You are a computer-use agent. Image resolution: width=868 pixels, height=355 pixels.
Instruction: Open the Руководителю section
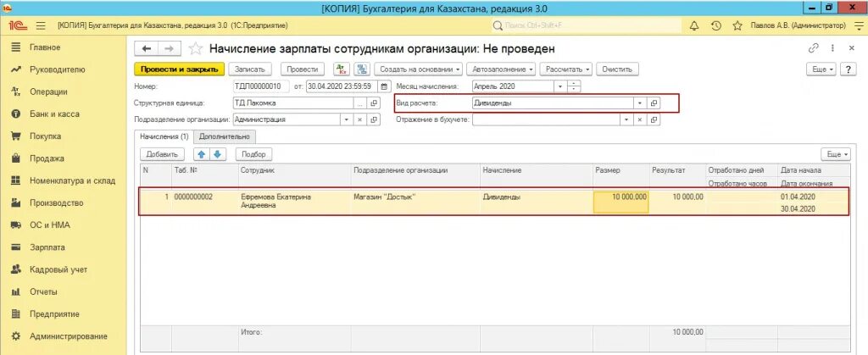click(58, 69)
